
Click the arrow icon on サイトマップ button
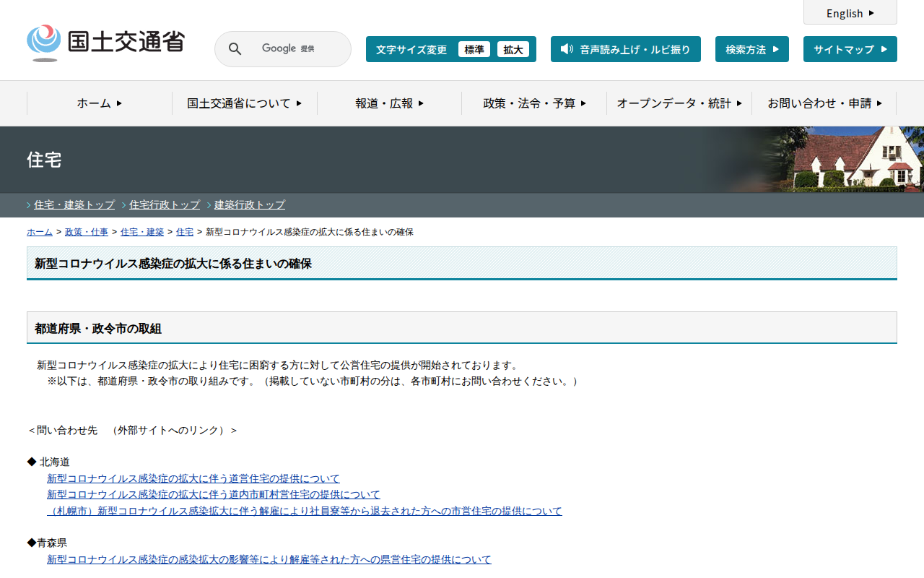pos(884,49)
